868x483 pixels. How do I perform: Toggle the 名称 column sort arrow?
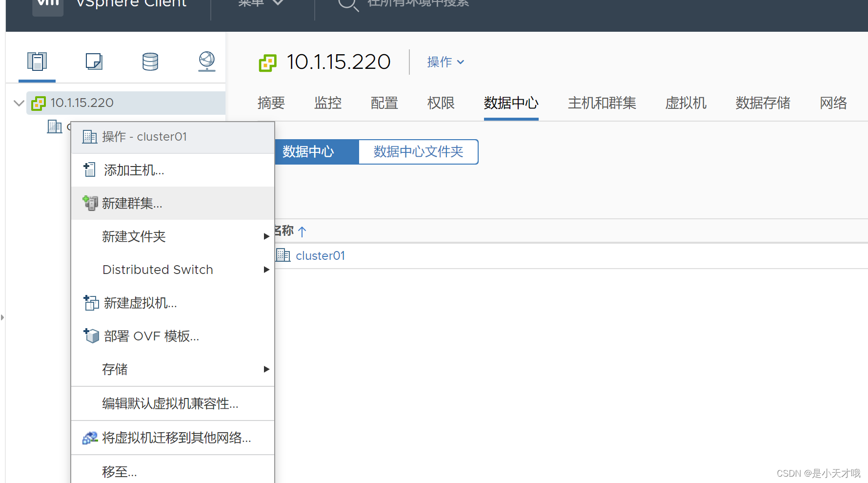tap(302, 231)
